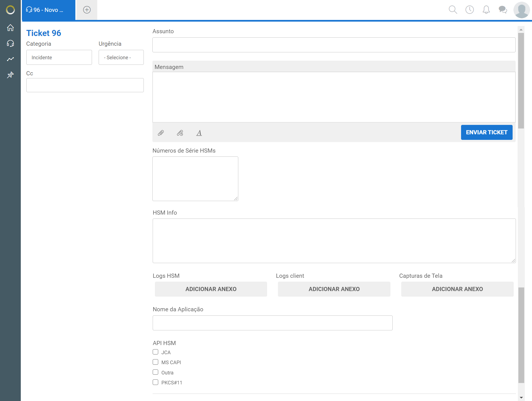
Task: Switch to the '96 - Novo ...' tab
Action: [48, 10]
